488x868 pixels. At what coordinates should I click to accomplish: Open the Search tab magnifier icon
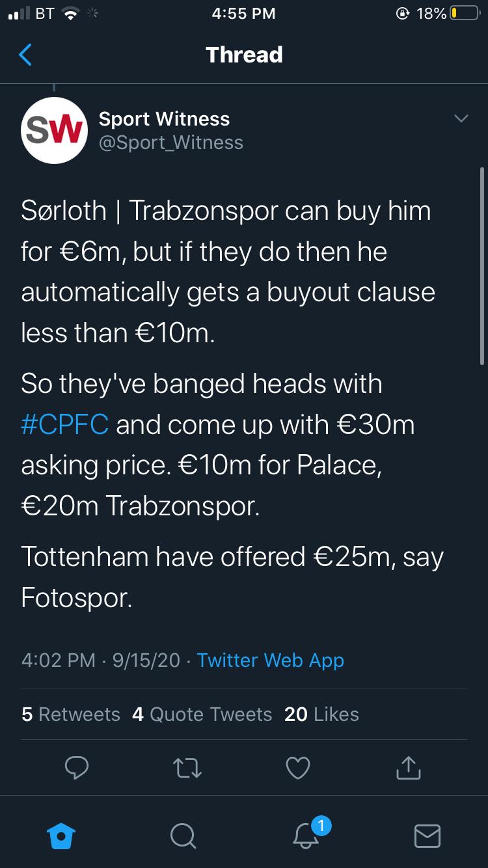pyautogui.click(x=183, y=835)
